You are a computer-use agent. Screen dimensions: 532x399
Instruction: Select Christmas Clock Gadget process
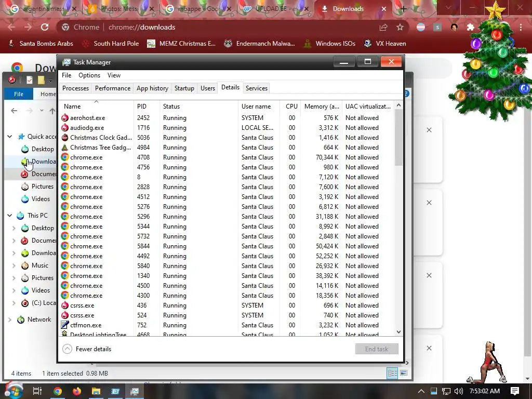(x=227, y=137)
